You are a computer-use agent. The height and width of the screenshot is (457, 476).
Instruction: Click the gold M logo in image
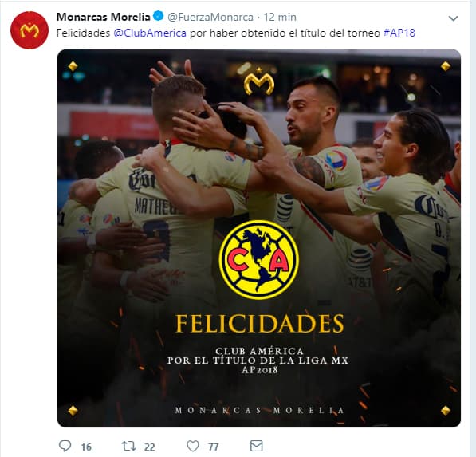tap(259, 81)
